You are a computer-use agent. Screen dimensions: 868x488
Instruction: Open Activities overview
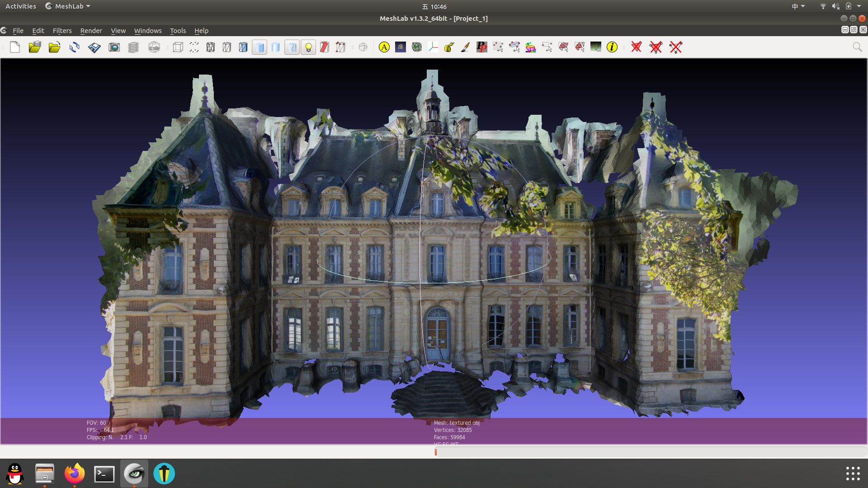(21, 6)
